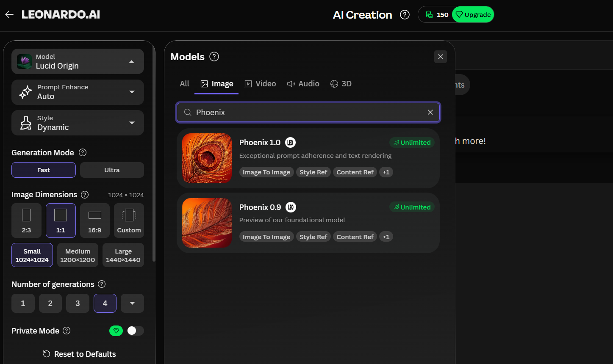The height and width of the screenshot is (364, 613).
Task: Select Large 1440×1440 size
Action: pos(123,255)
